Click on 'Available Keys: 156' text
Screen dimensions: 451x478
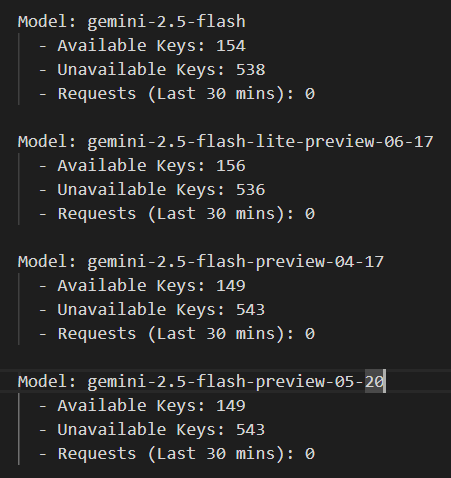[x=152, y=166]
